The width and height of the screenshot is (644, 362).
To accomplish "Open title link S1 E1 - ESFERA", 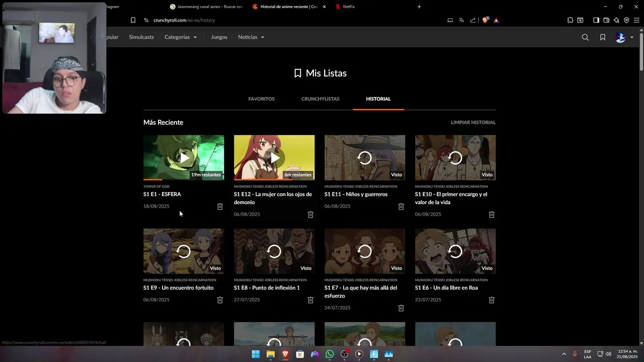I will [x=162, y=194].
